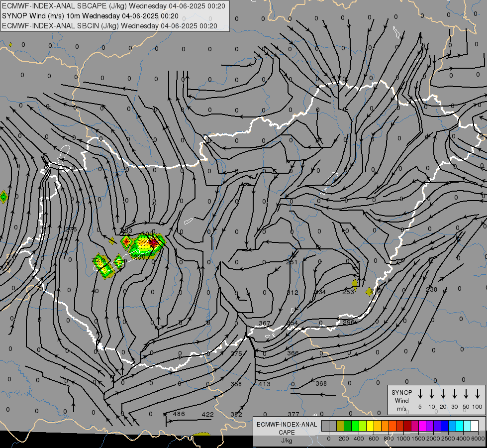This screenshot has height=448, width=487.
Task: Select the bright magenta CAPE legend swatch
Action: click(x=422, y=426)
